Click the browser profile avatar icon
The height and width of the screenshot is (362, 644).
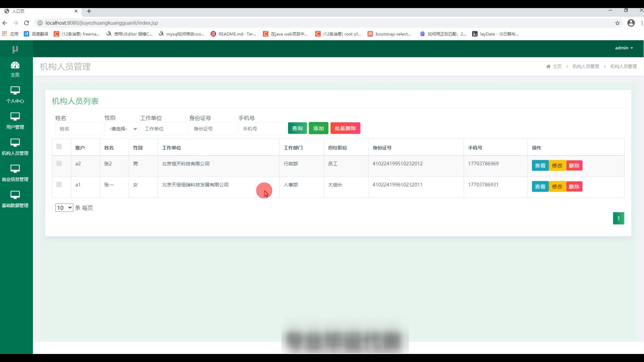click(631, 23)
